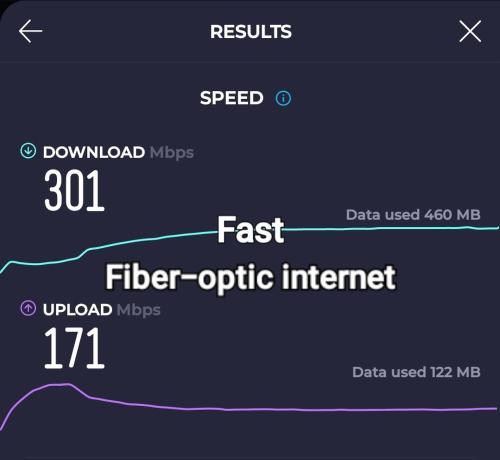This screenshot has width=500, height=460.
Task: Tap the Fiber-optic internet caption
Action: [x=251, y=277]
